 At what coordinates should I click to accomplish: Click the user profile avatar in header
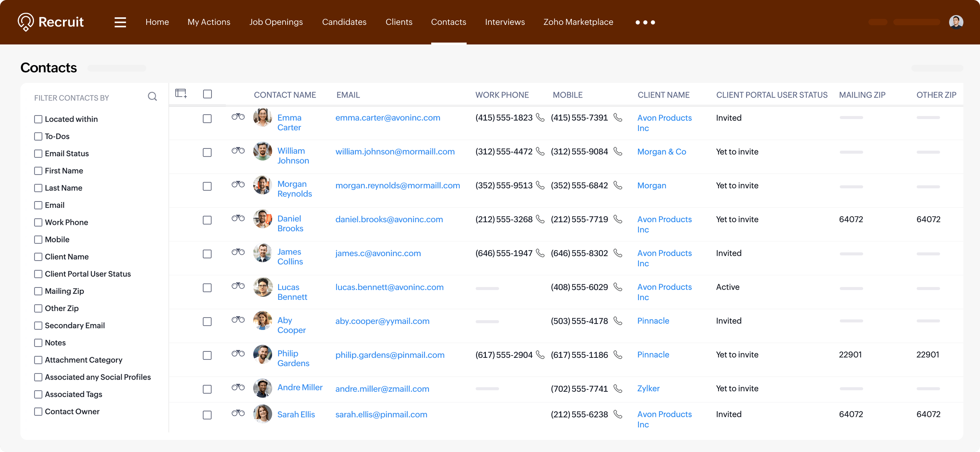(955, 22)
